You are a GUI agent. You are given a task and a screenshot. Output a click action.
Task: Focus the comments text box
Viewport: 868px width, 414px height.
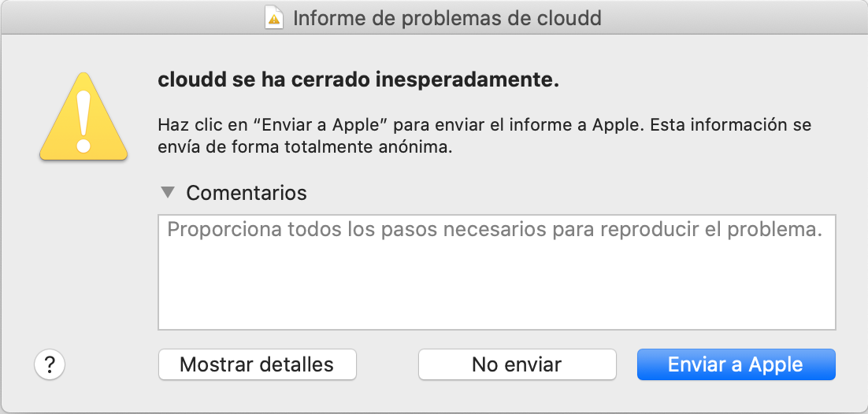[496, 272]
